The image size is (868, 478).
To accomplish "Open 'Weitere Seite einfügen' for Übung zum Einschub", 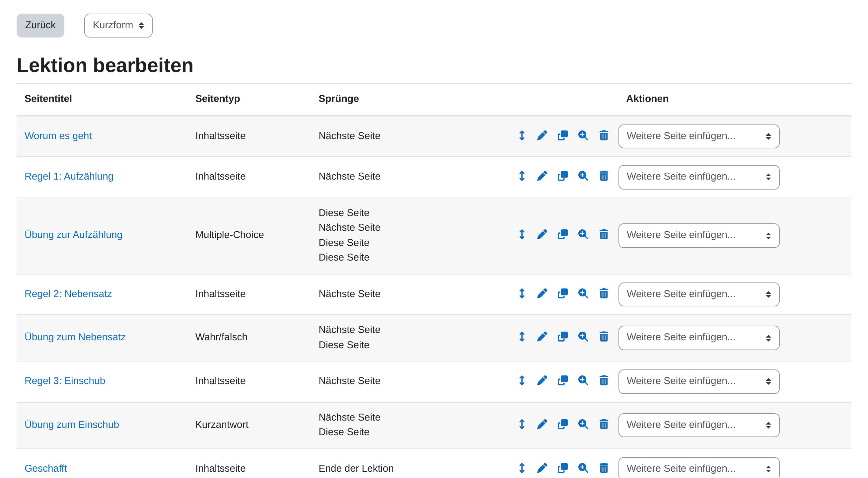I will [x=698, y=425].
